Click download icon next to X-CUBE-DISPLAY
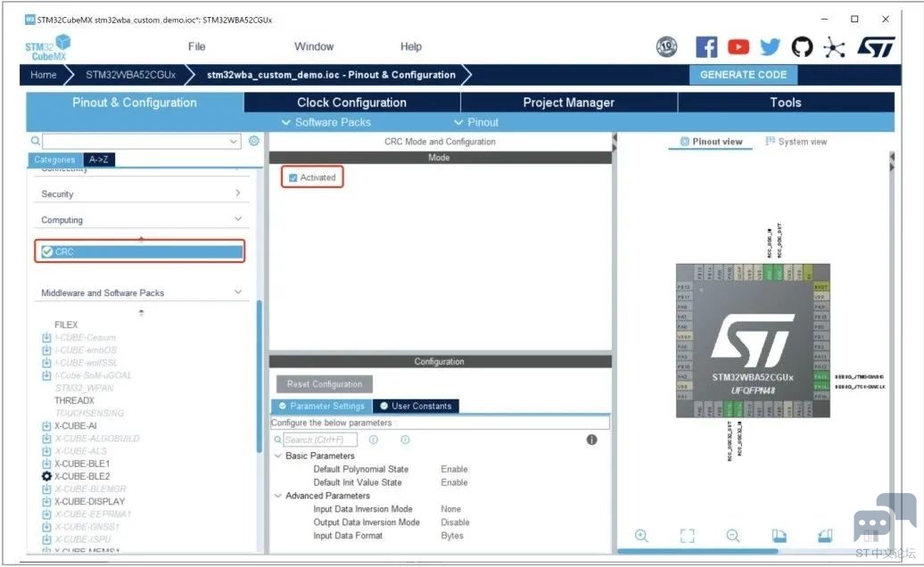 [x=46, y=502]
